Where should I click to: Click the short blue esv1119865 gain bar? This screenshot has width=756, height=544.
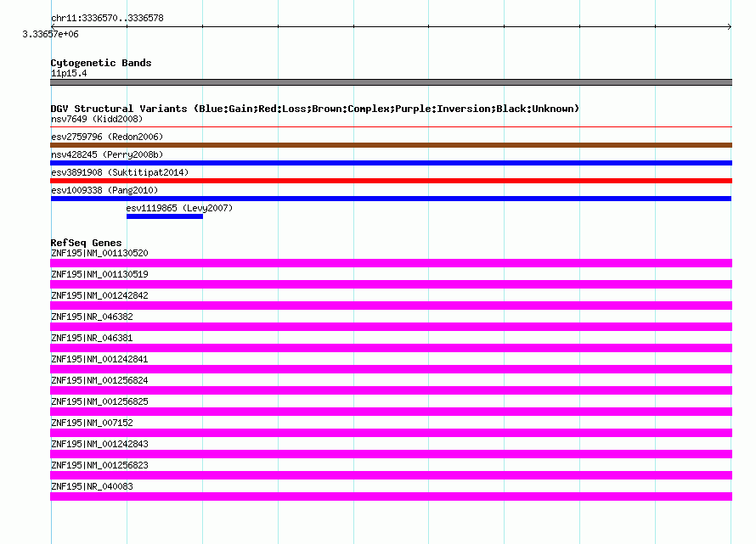click(x=165, y=216)
